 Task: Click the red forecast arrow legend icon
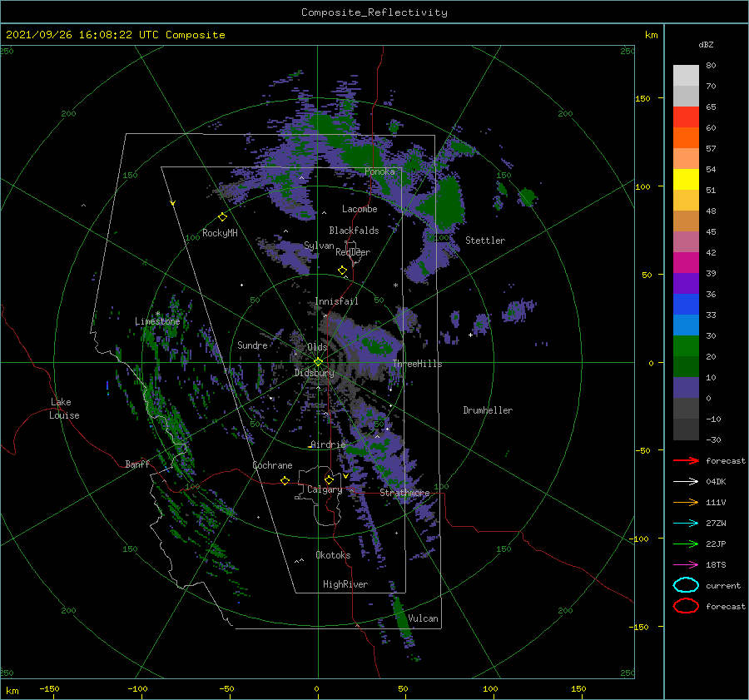coord(686,460)
